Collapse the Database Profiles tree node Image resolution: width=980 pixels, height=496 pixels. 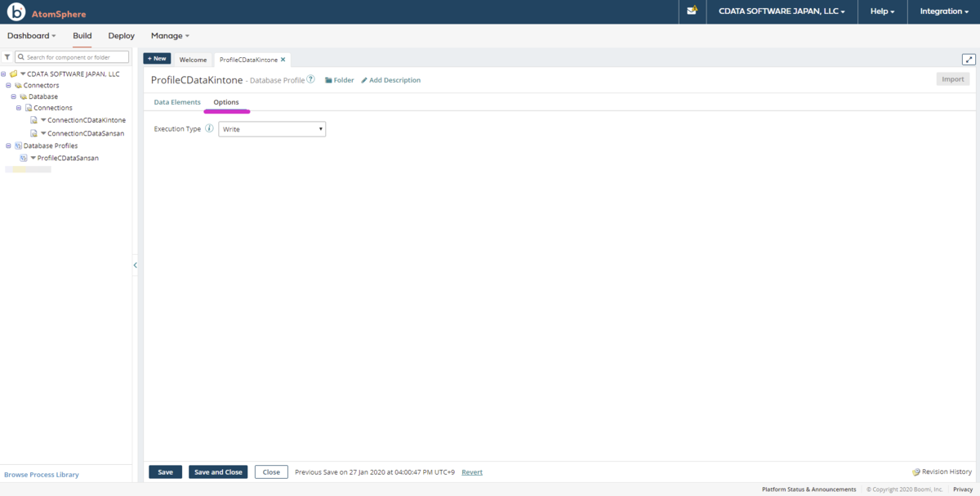click(x=9, y=145)
